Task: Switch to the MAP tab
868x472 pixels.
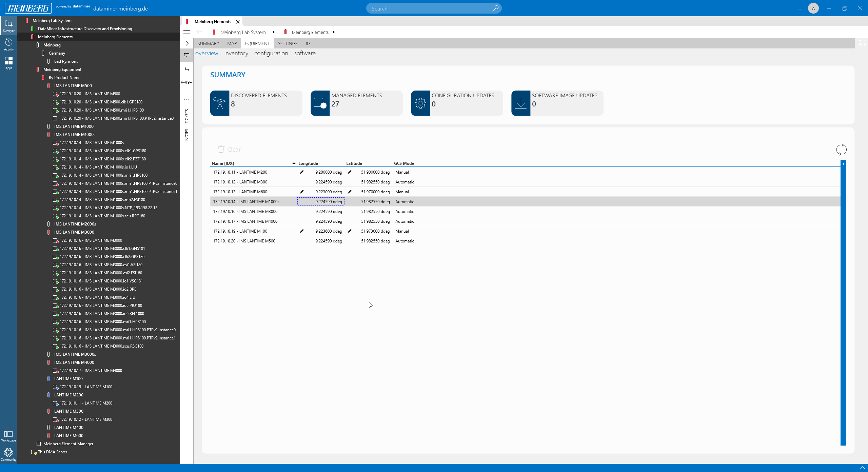Action: point(232,43)
